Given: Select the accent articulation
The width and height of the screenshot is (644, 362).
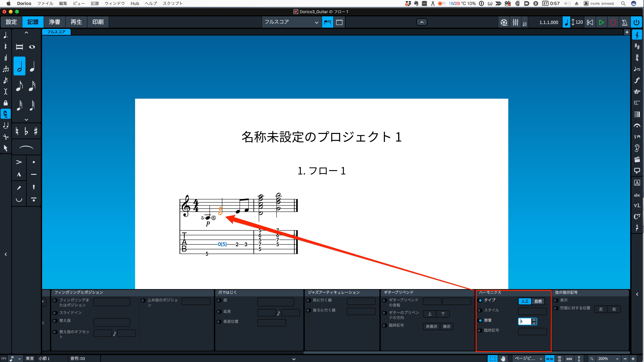Looking at the screenshot, I should tap(19, 162).
